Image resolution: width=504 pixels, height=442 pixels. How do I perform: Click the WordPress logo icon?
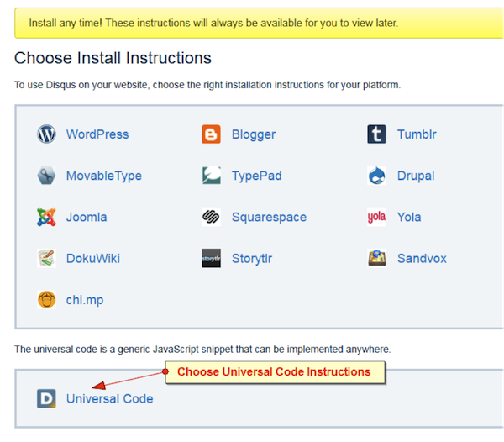point(46,134)
